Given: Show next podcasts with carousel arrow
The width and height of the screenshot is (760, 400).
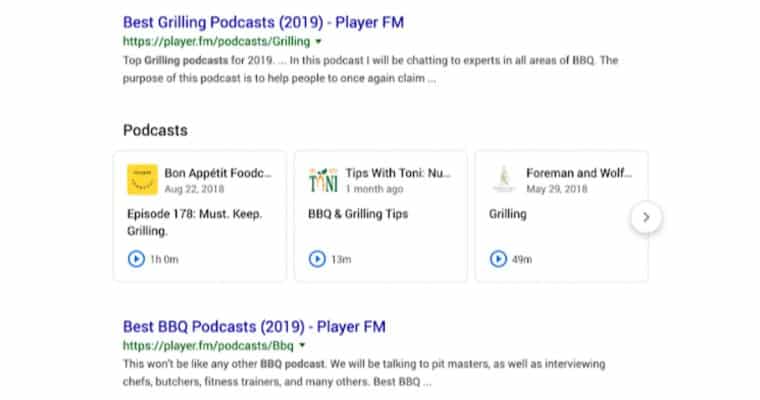Looking at the screenshot, I should tap(646, 217).
